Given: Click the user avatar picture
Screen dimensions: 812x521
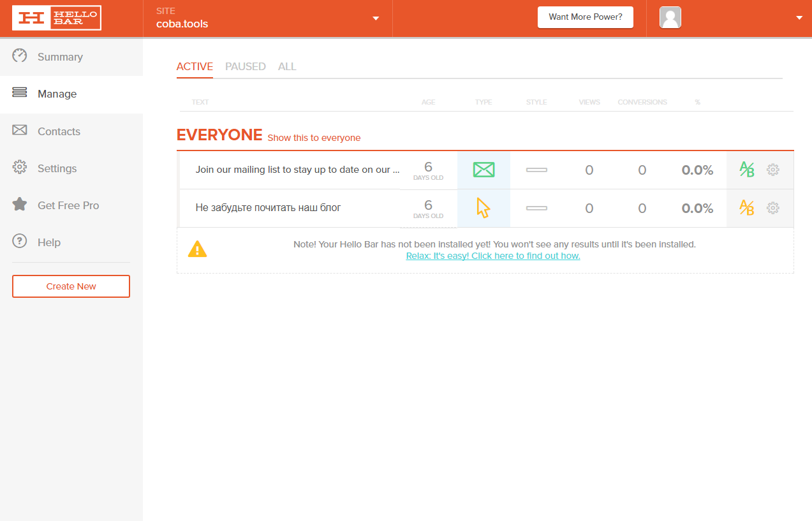Looking at the screenshot, I should tap(670, 17).
